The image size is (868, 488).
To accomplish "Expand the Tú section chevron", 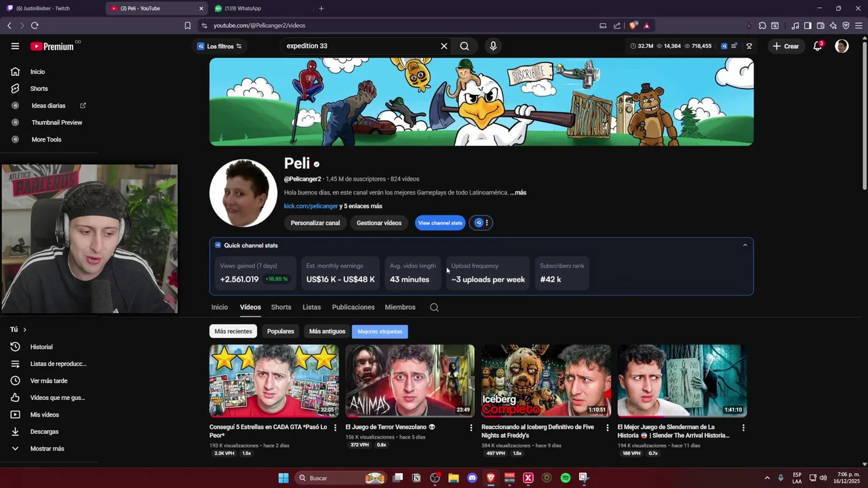I will [24, 329].
